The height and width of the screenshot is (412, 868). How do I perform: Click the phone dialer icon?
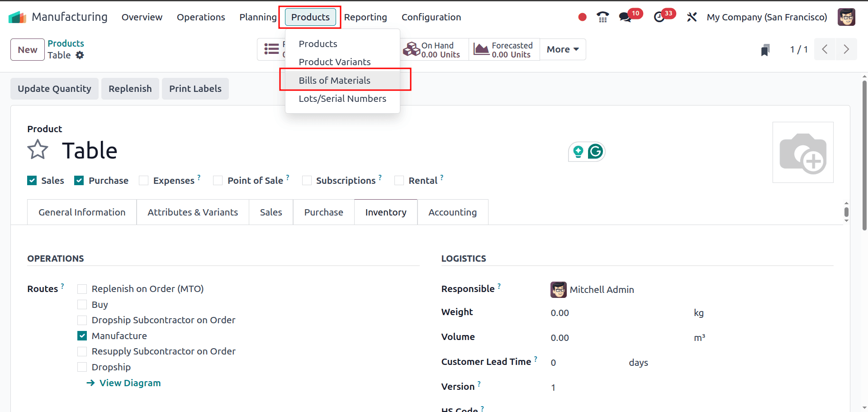(x=602, y=17)
